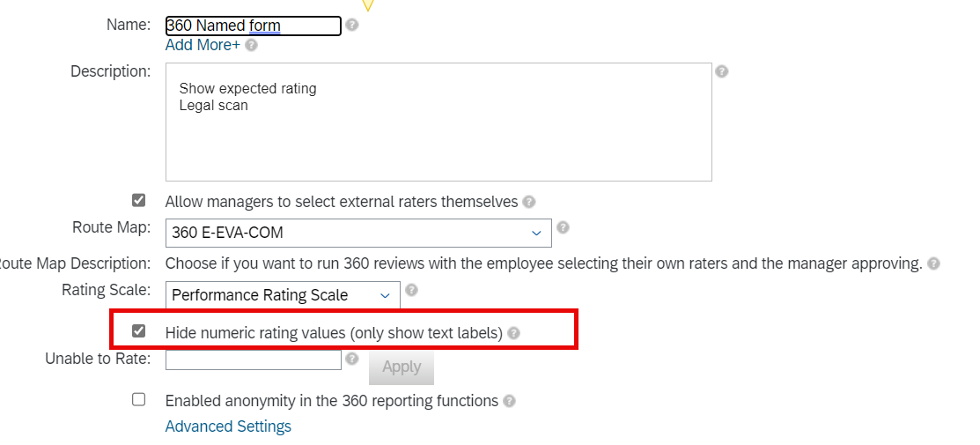This screenshot has width=980, height=445.
Task: Click help icon after external raters option
Action: coord(529,202)
